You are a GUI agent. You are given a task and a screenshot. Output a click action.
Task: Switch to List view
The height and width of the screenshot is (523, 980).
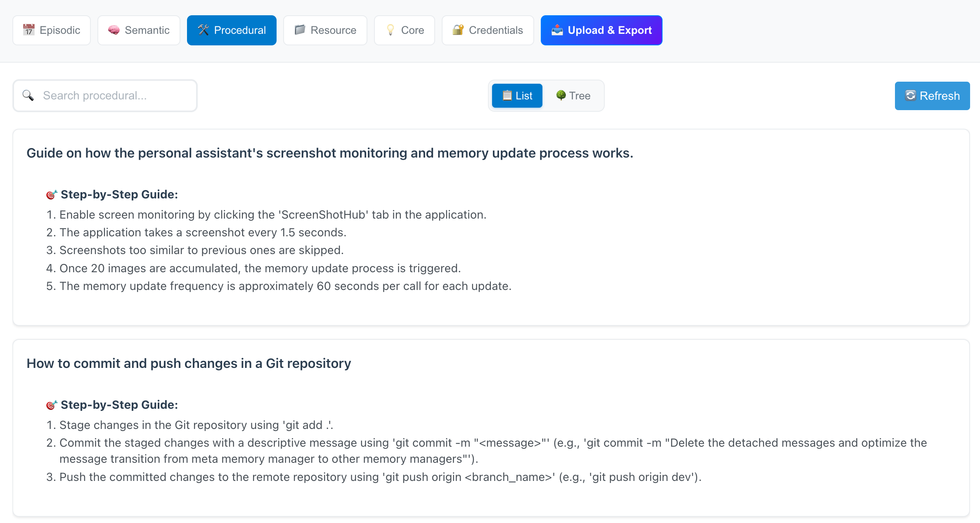point(517,96)
